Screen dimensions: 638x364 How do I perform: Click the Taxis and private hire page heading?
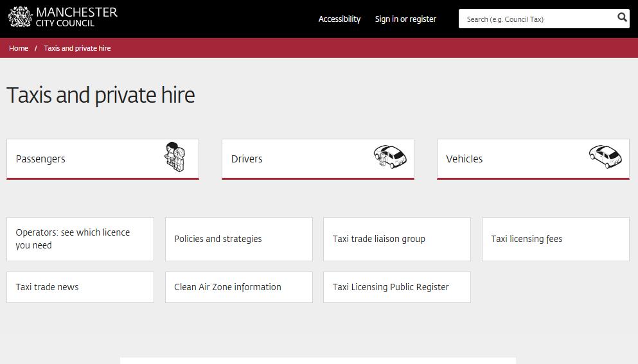(100, 96)
